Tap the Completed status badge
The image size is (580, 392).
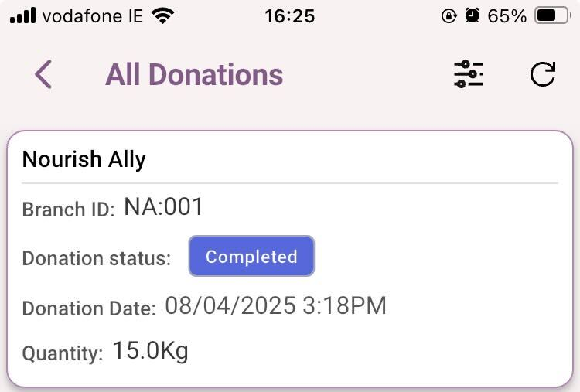tap(251, 256)
